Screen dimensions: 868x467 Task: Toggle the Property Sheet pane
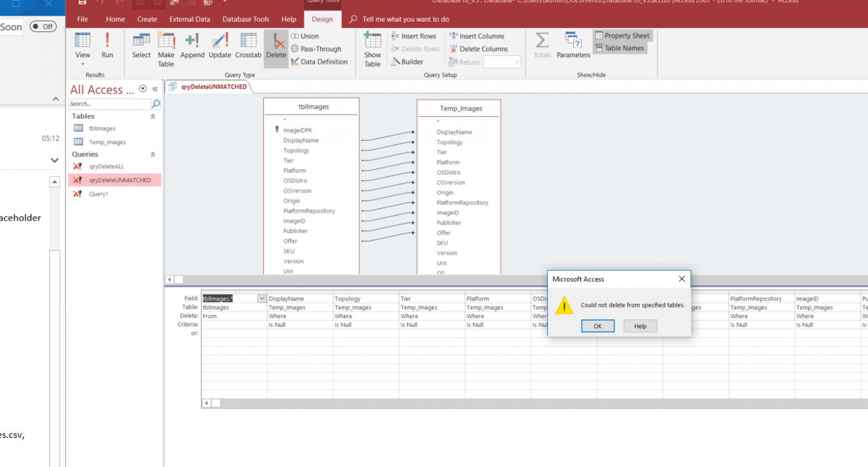[622, 36]
